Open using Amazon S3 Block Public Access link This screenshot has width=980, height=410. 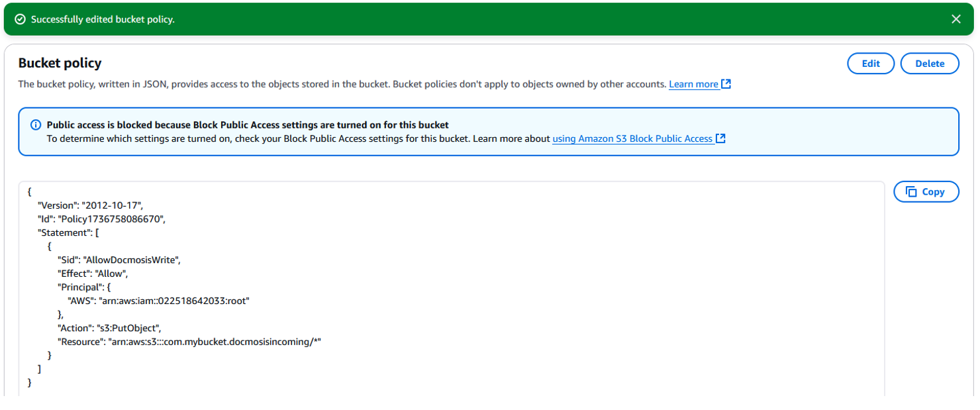632,138
